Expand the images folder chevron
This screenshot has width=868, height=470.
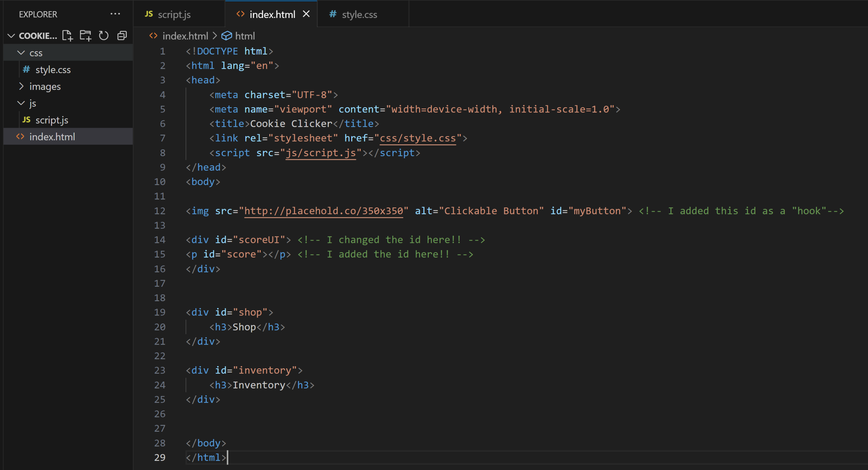pos(21,86)
